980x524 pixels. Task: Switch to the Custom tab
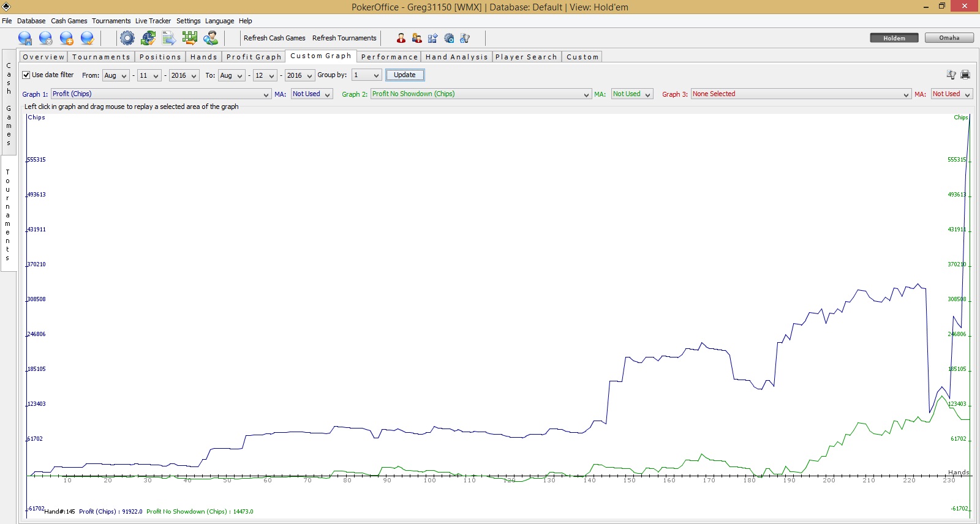tap(582, 57)
